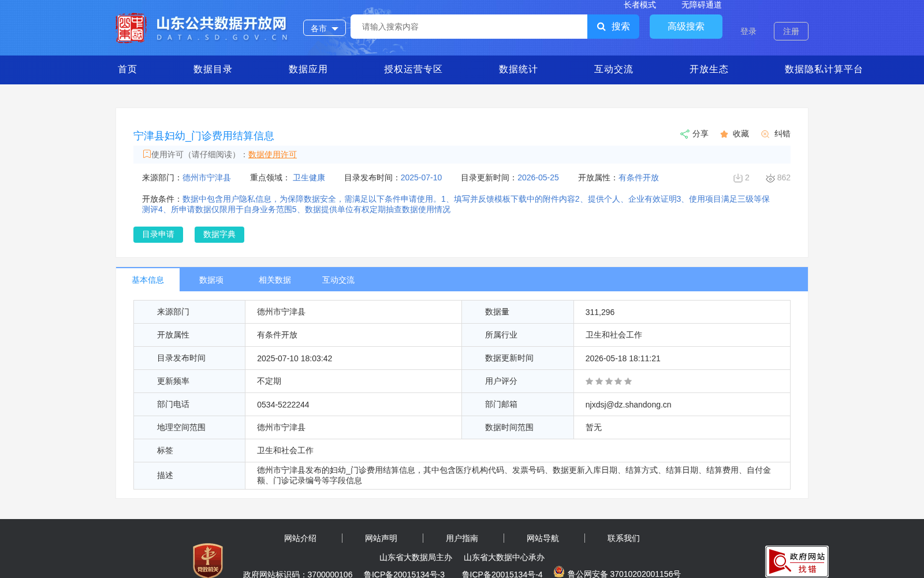Click the email njxdsj@dz.shandong.cn
The image size is (924, 578).
point(628,405)
